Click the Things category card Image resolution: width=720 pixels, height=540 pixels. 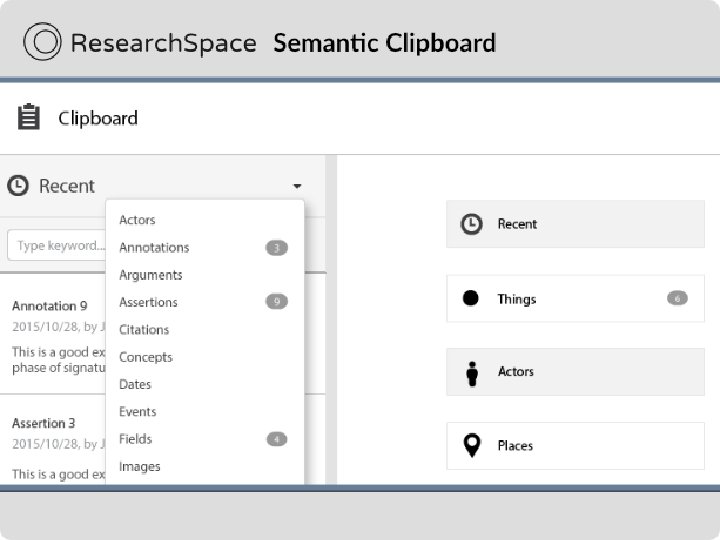(575, 299)
